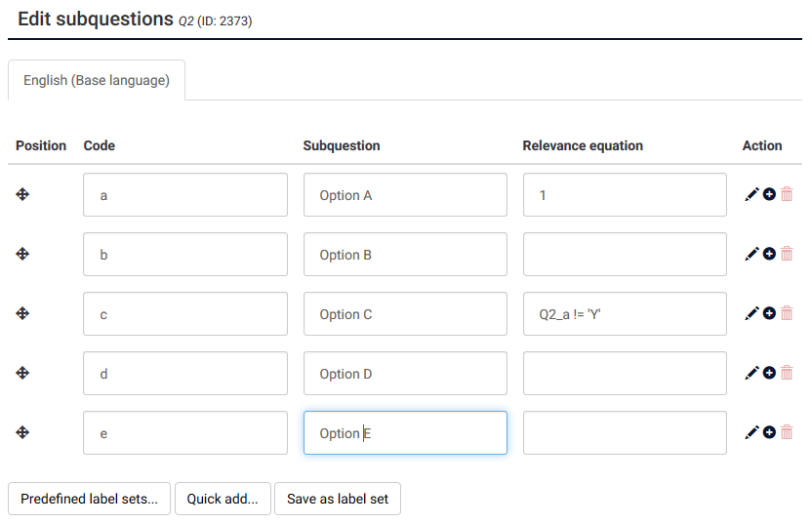Click relevance equation field with Q2_a != 'Y'

tap(625, 314)
